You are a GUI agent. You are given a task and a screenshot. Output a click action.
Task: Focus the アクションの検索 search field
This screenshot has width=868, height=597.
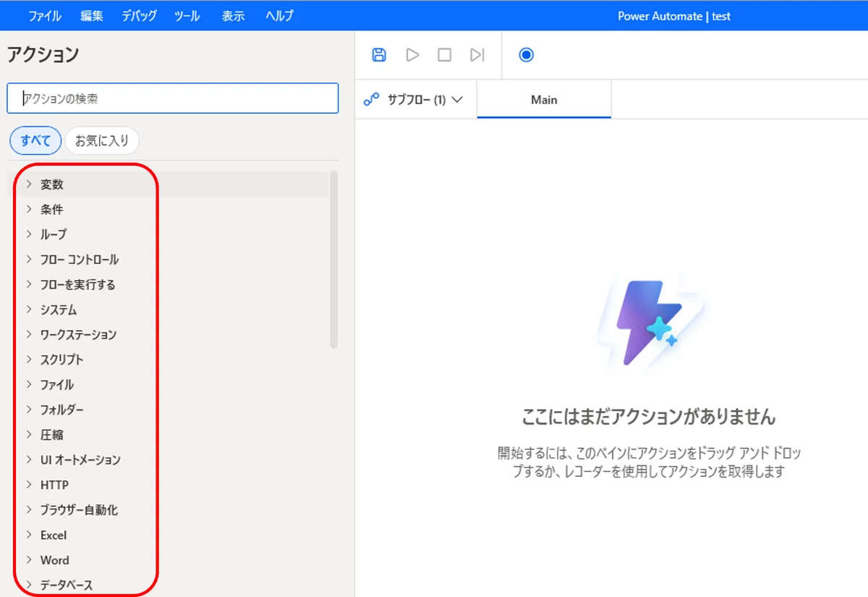click(x=173, y=98)
